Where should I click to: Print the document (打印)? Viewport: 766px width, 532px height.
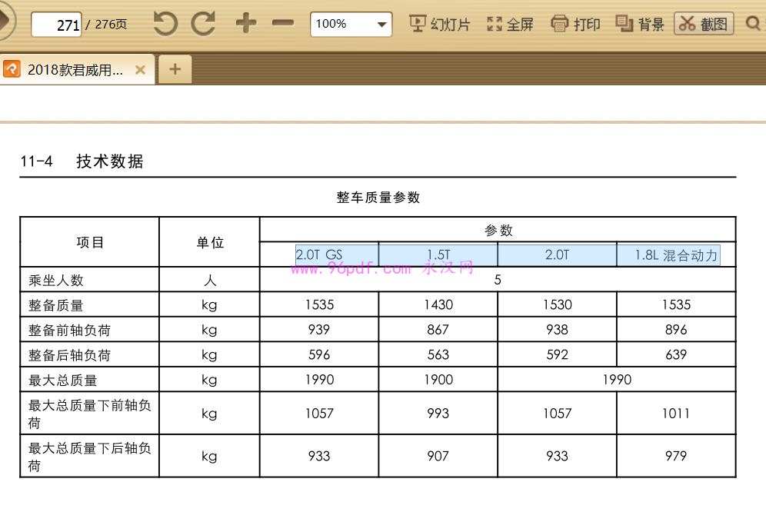(x=575, y=24)
